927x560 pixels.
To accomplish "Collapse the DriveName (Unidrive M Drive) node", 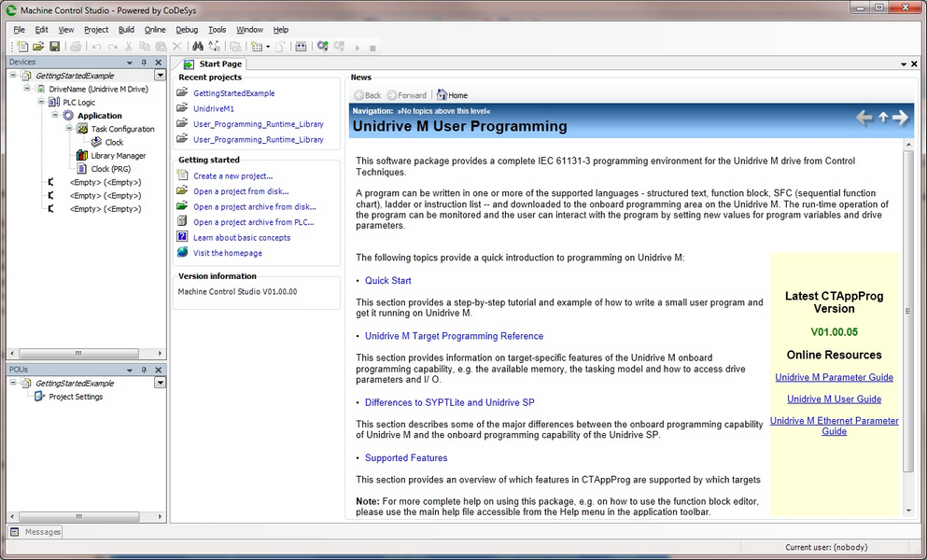I will coord(26,88).
